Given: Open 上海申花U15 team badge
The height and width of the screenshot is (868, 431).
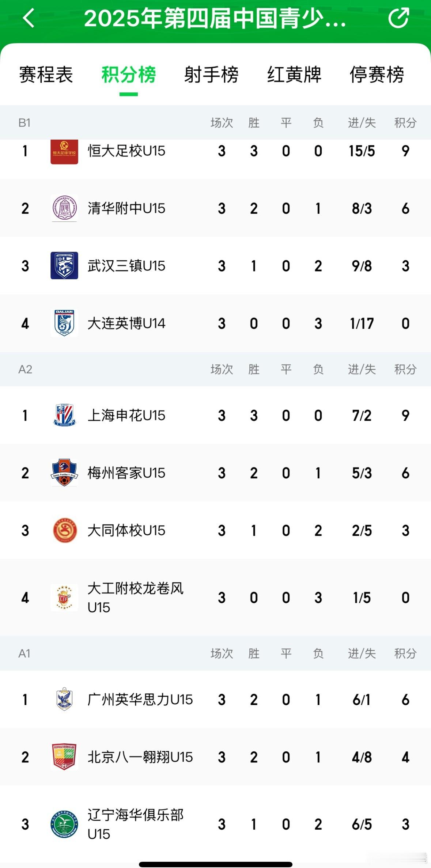Looking at the screenshot, I should click(64, 415).
